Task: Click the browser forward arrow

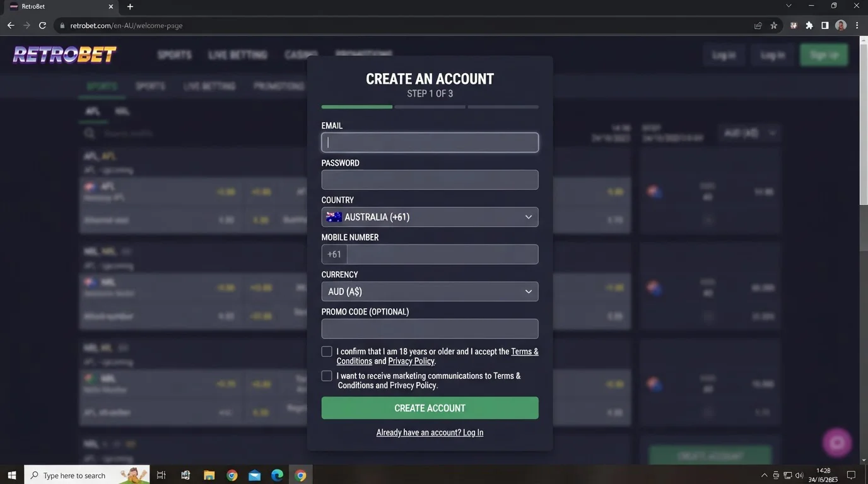Action: 26,25
